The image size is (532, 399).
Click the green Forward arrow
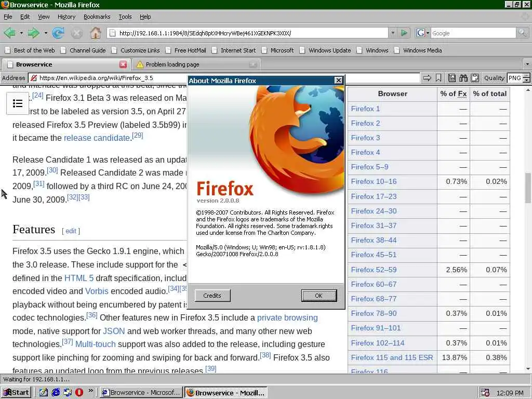(33, 33)
